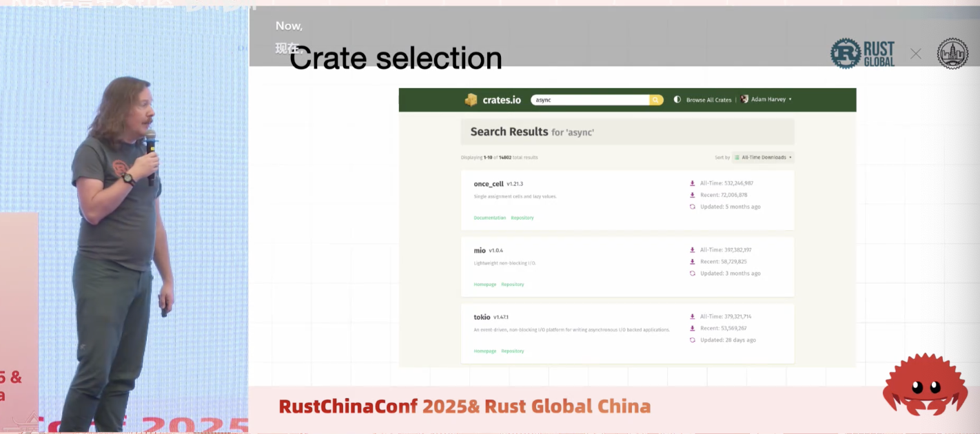Click the All-Time download icon for once_cell
980x434 pixels.
692,183
